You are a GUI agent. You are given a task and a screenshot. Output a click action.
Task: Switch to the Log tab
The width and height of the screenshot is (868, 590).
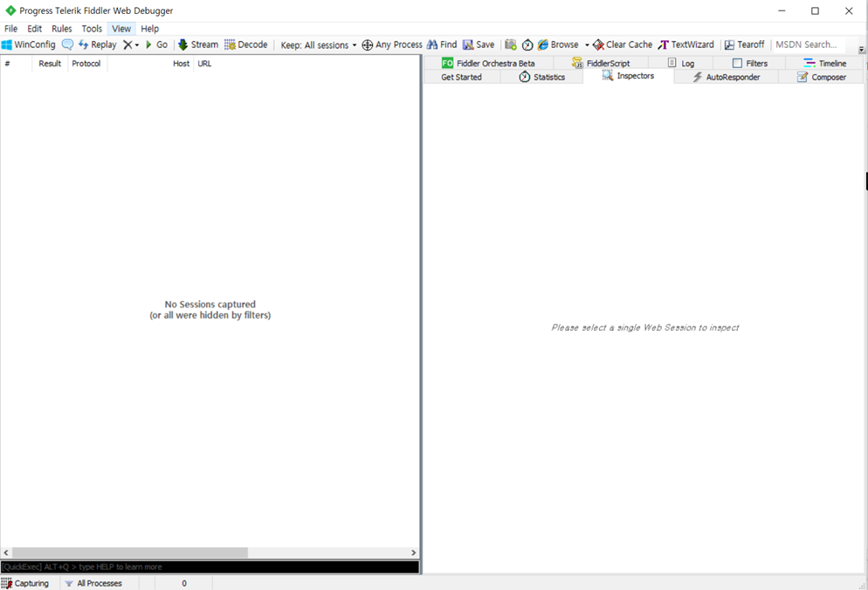tap(681, 63)
